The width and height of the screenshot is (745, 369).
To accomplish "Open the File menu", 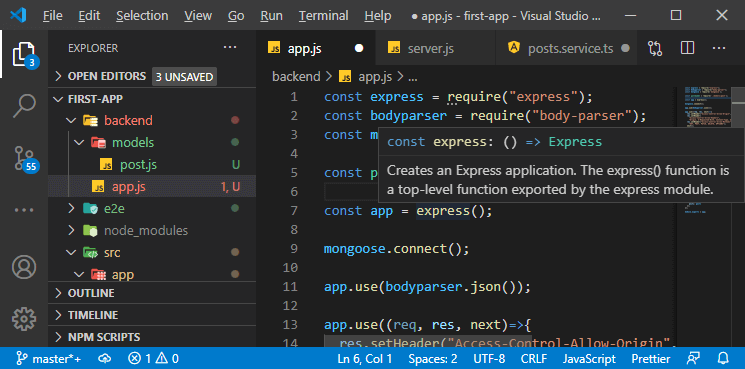I will click(x=53, y=16).
